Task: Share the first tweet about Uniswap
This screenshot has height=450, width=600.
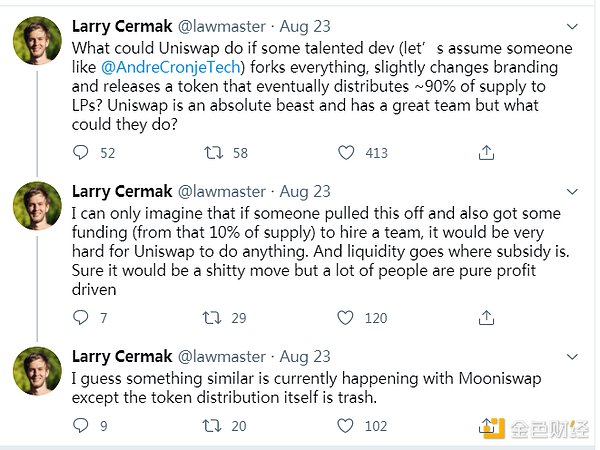Action: click(x=487, y=153)
